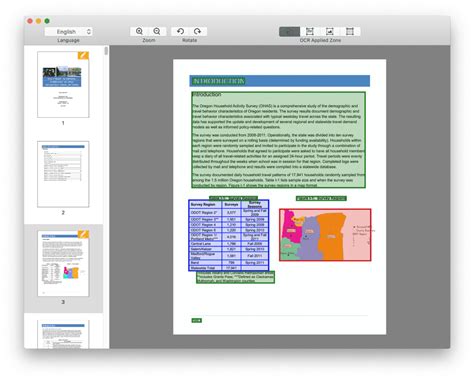The height and width of the screenshot is (380, 474).
Task: Select the blue Survey Region table zone
Action: pyautogui.click(x=229, y=235)
